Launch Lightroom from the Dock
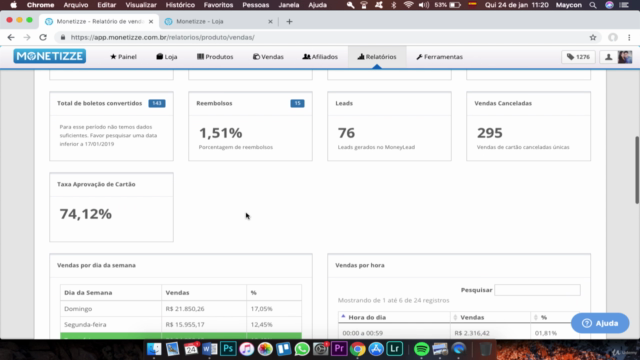This screenshot has width=640, height=360. (394, 349)
